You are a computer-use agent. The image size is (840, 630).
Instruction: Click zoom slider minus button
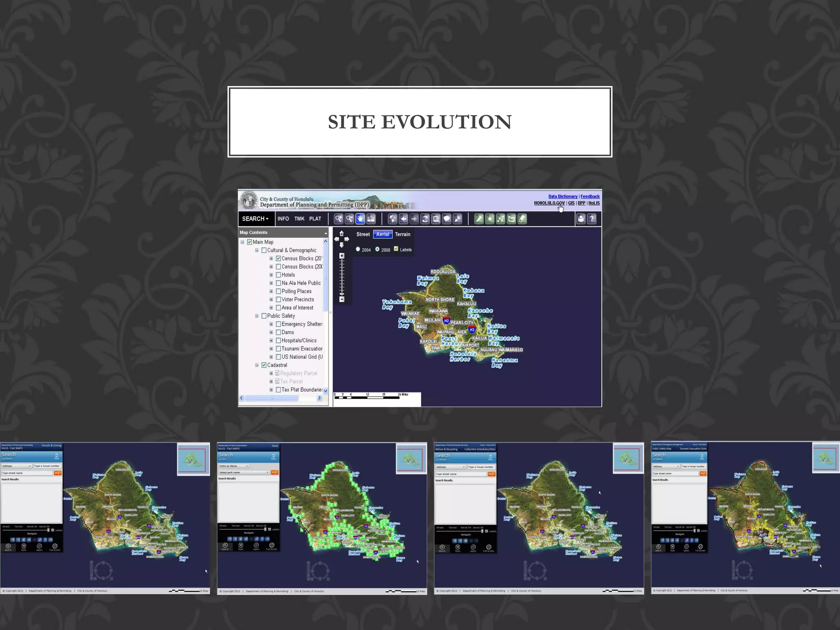pyautogui.click(x=342, y=299)
